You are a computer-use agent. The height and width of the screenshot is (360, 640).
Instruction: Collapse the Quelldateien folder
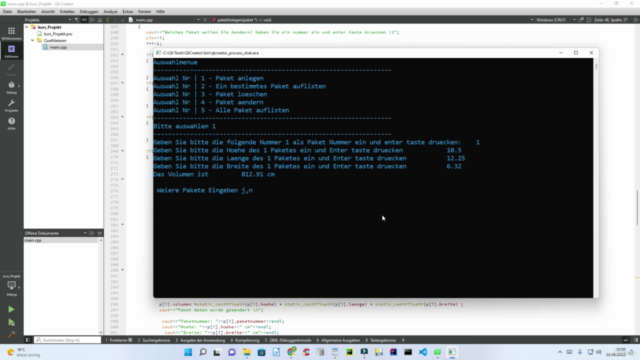[33, 40]
